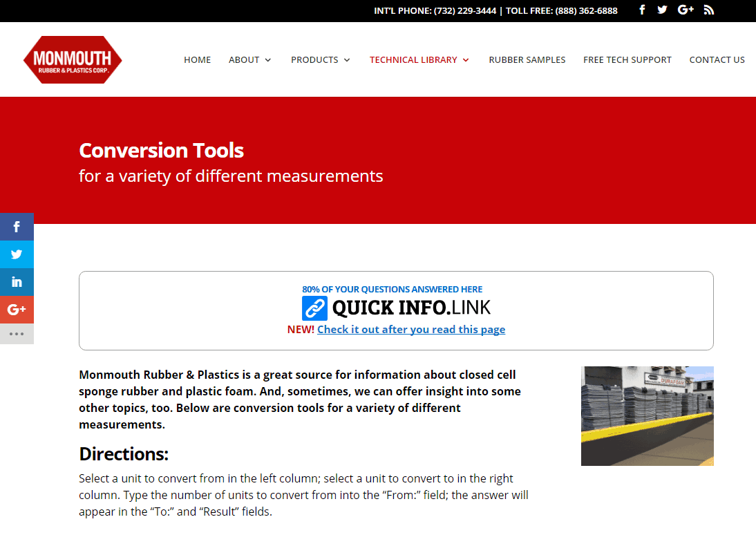The width and height of the screenshot is (756, 535).
Task: Share the page via the Twitter sidebar button
Action: (17, 254)
